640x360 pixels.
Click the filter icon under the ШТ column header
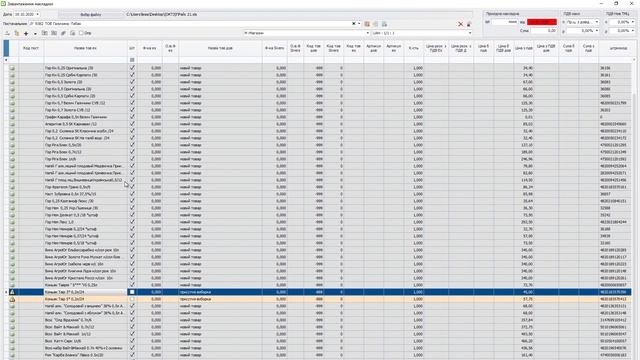(x=132, y=60)
